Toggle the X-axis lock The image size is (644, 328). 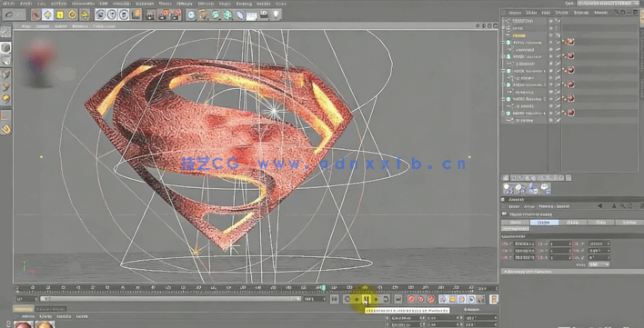[x=100, y=15]
